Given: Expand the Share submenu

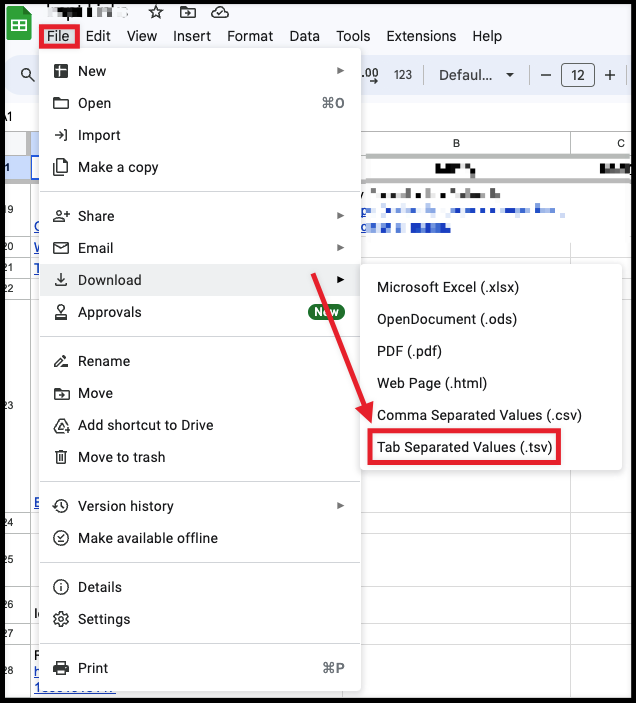Looking at the screenshot, I should click(x=200, y=216).
